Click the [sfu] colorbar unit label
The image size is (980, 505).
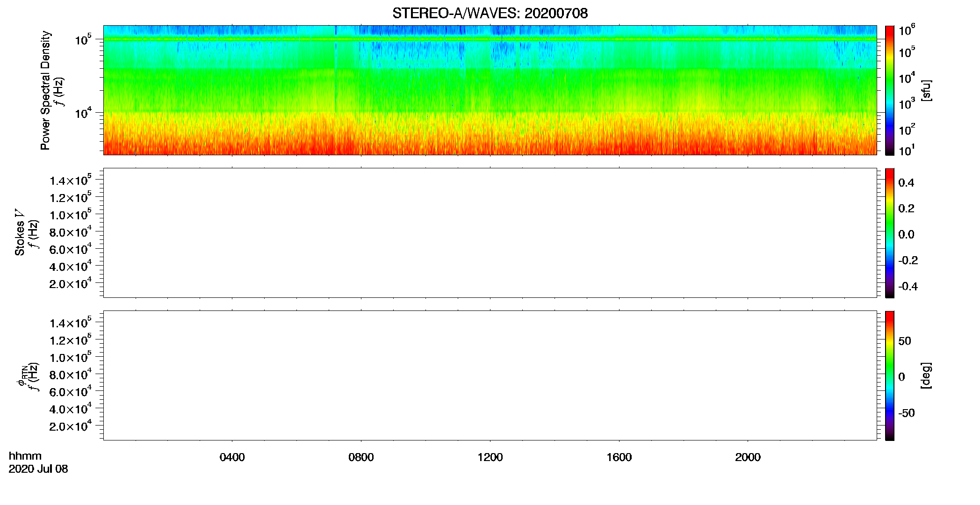[x=926, y=90]
